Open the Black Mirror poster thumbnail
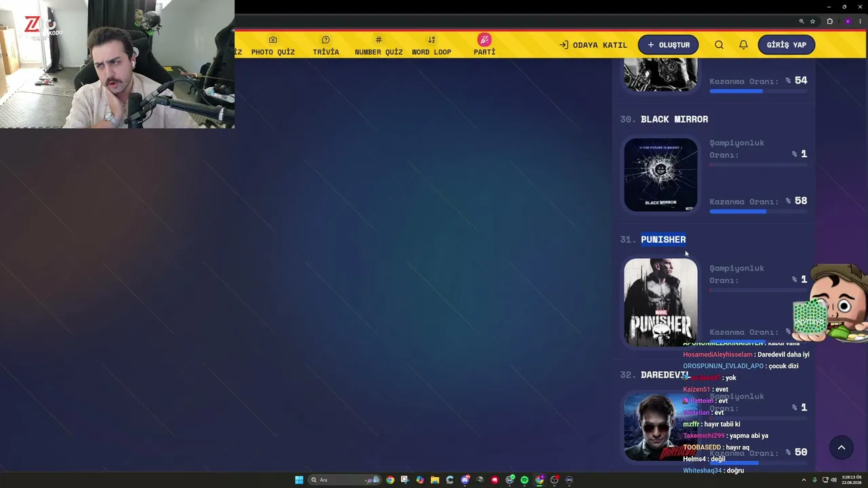Screen dimensions: 868x488 (x=660, y=175)
